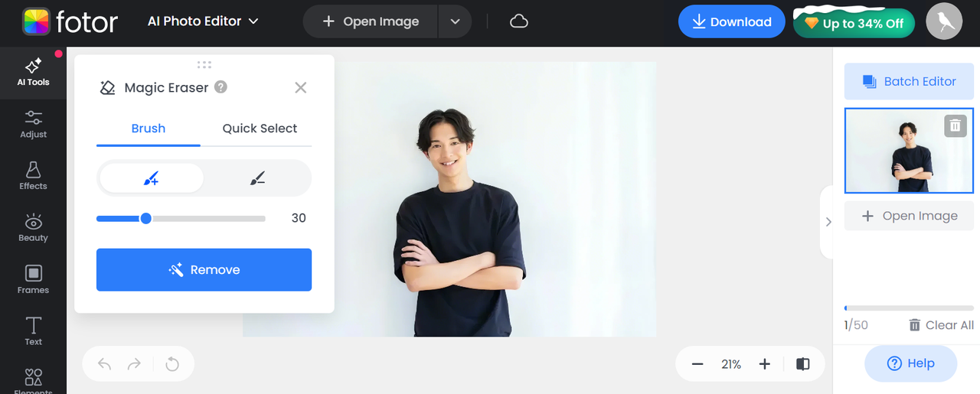Image resolution: width=980 pixels, height=394 pixels.
Task: Open the Help button
Action: click(x=911, y=363)
